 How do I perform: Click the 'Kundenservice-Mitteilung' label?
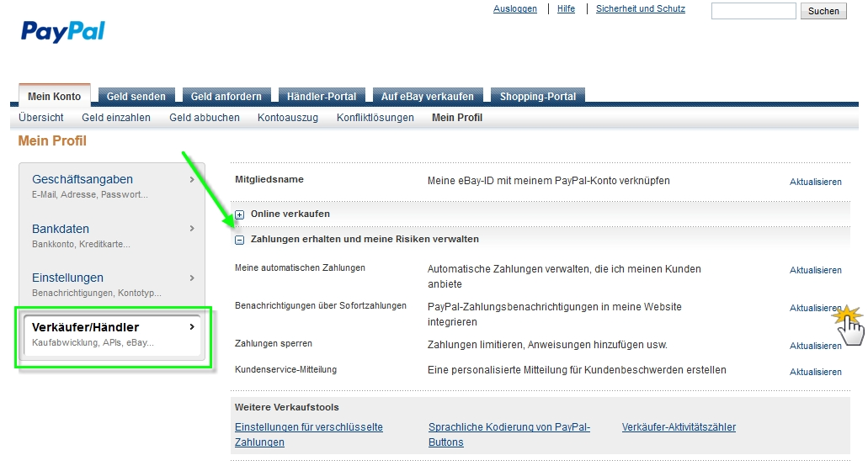[285, 370]
